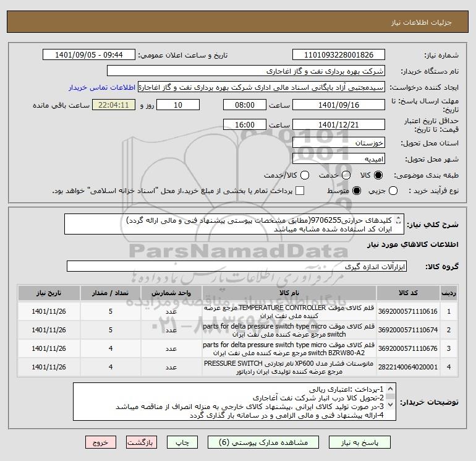Viewport: 476px width, 461px height.
Task: Click the شماره نیاز field 1101093228001826
Action: coord(339,55)
